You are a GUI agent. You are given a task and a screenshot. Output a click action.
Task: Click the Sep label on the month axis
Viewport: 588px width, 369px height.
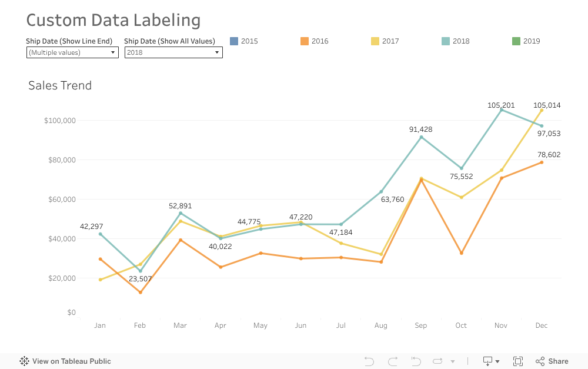421,325
